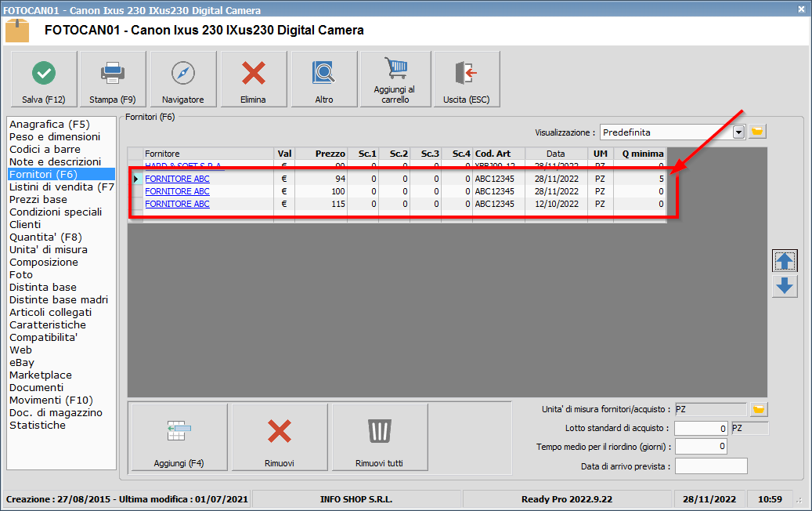Open Listini di vendita section
Viewport: 812px width, 511px height.
pos(61,187)
